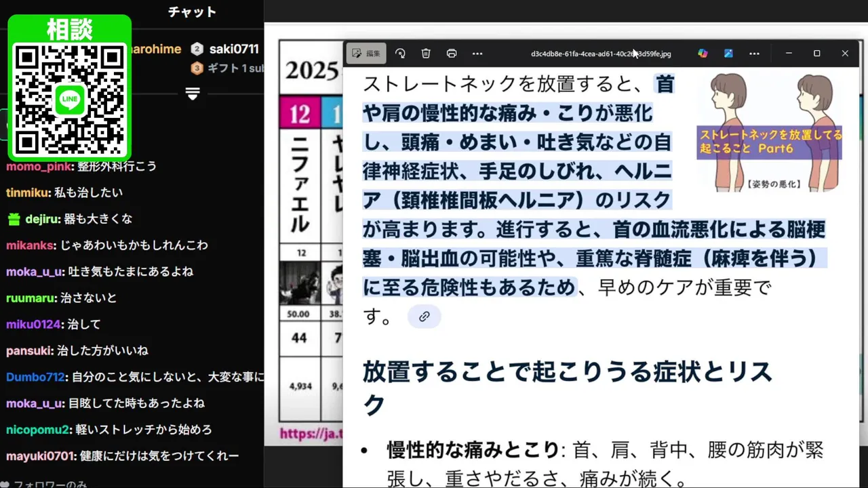This screenshot has width=868, height=488.
Task: Click the heading 放置することで起こりうる症状とリスク
Action: coord(567,388)
